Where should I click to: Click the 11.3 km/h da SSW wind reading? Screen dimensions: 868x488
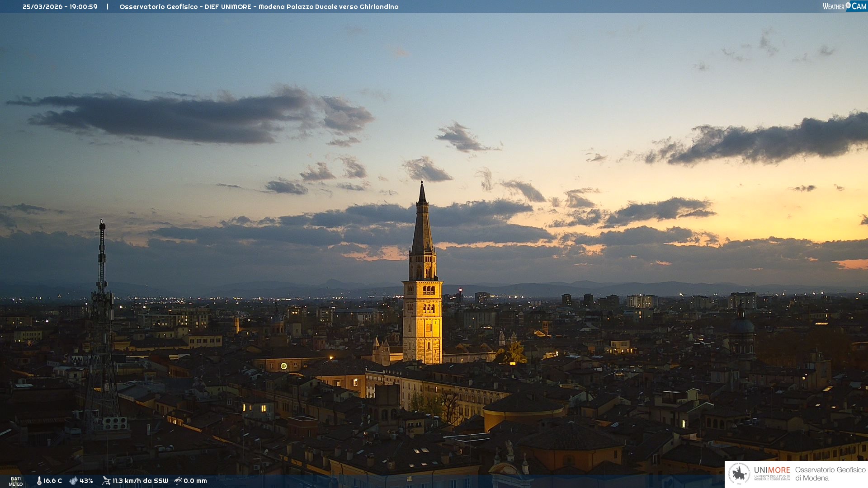pyautogui.click(x=140, y=481)
